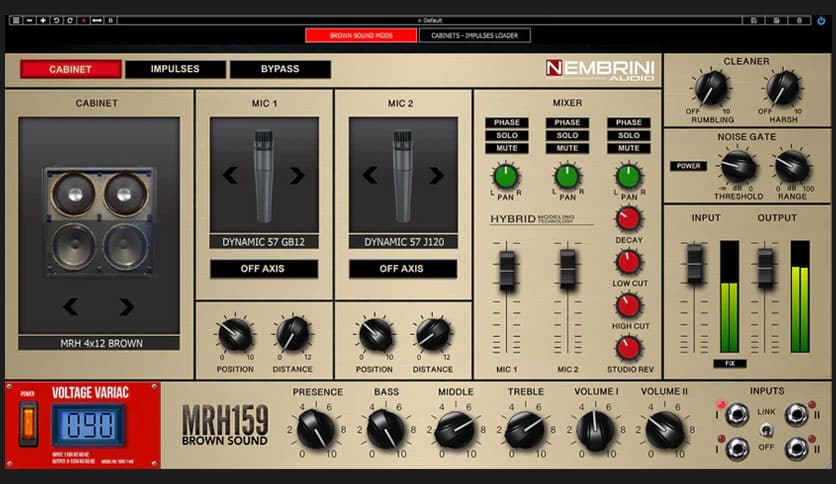Select next microphone for MIC 2
The width and height of the screenshot is (836, 484).
[x=436, y=175]
